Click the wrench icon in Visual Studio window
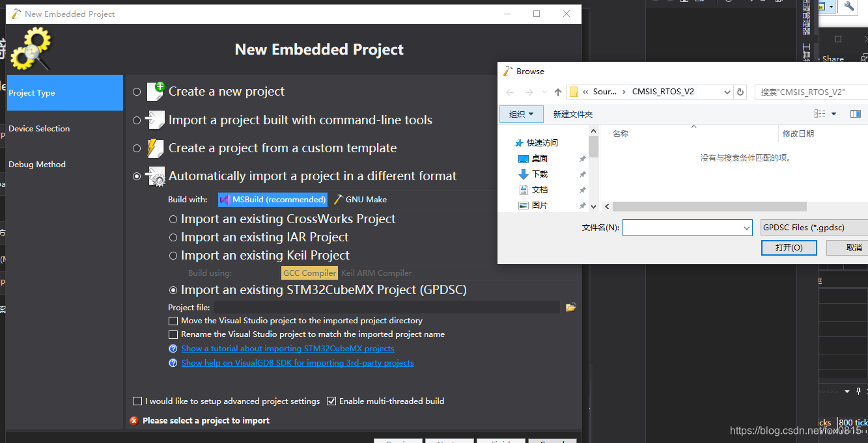Viewport: 868px width, 443px height. 849,6
